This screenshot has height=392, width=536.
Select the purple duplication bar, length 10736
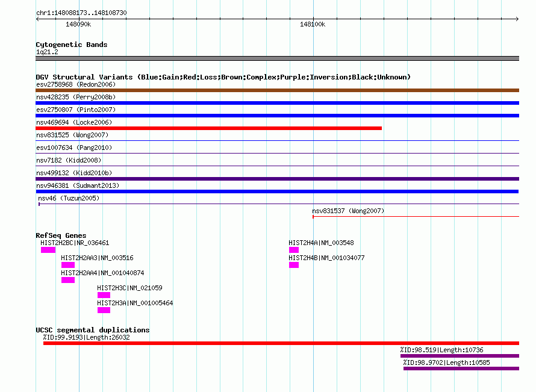(x=460, y=356)
